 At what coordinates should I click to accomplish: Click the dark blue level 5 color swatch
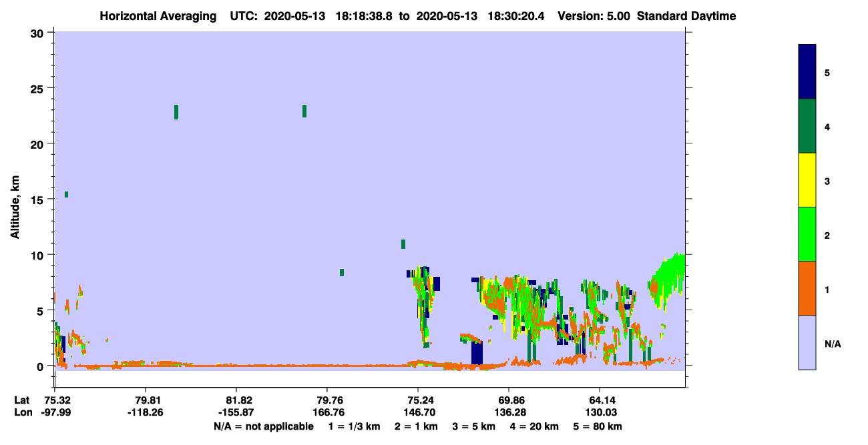(807, 72)
